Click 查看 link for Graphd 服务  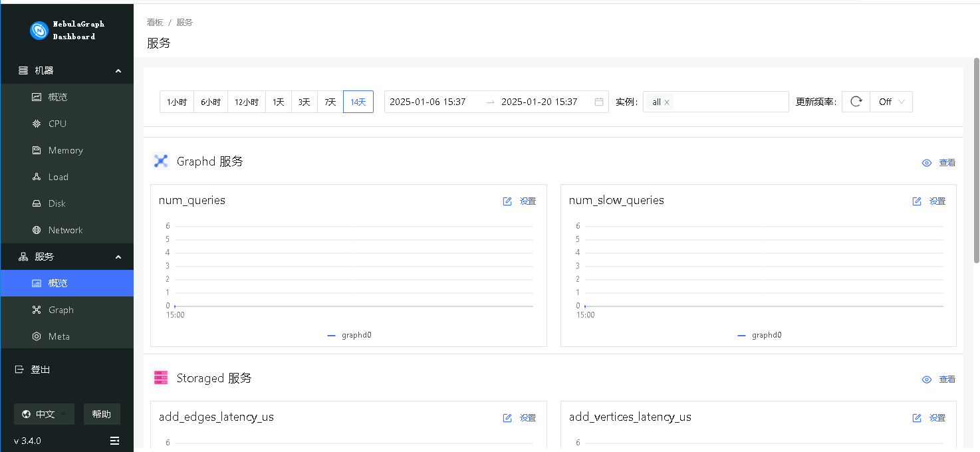[x=947, y=163]
